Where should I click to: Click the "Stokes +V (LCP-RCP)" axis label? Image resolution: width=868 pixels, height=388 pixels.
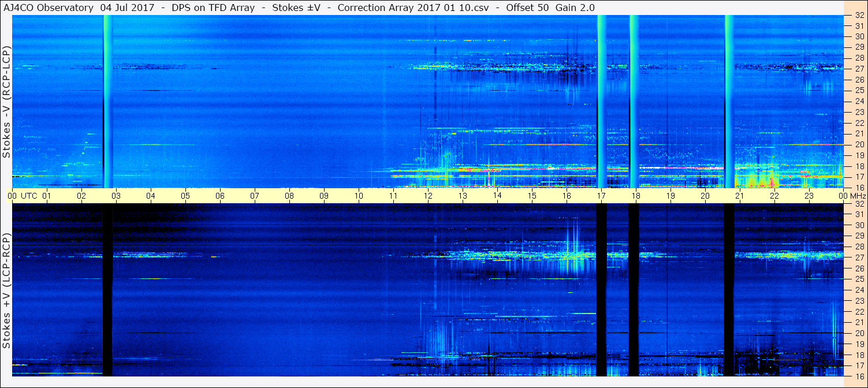6,290
